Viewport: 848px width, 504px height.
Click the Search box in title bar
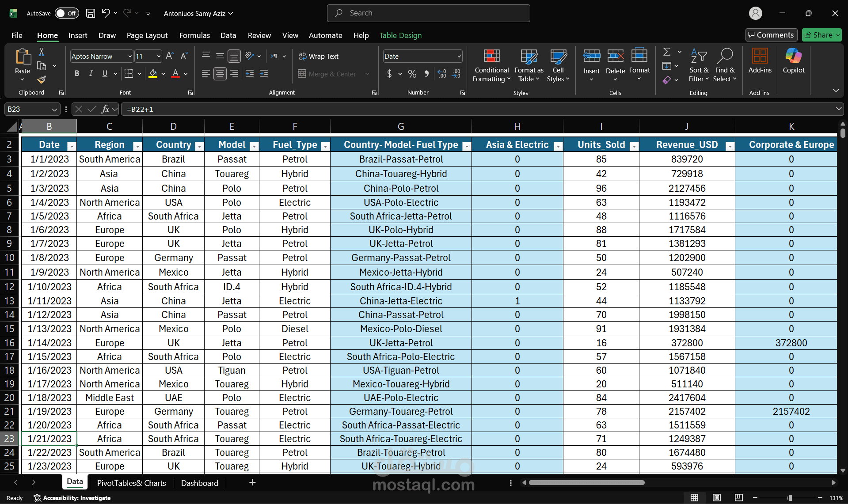coord(428,13)
